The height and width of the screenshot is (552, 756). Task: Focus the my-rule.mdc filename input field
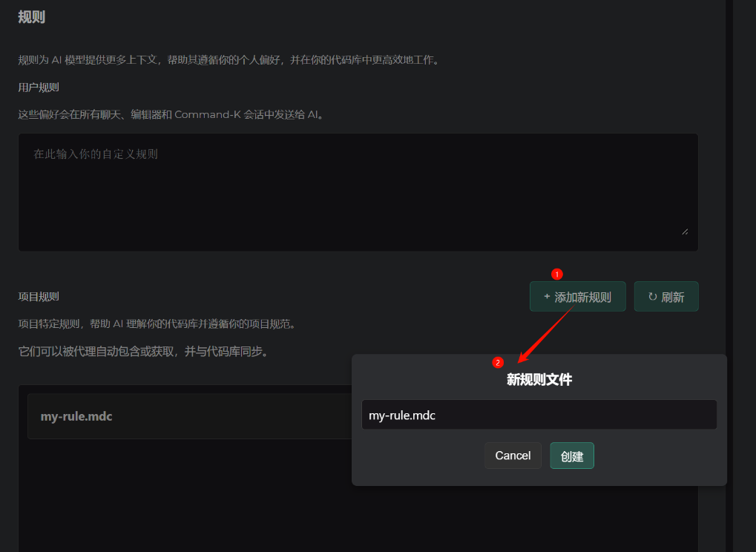[x=539, y=415]
